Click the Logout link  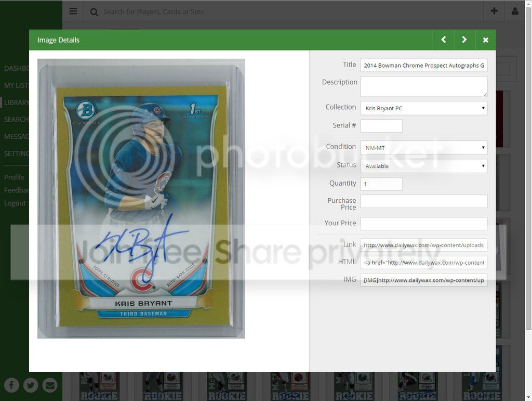tap(15, 203)
